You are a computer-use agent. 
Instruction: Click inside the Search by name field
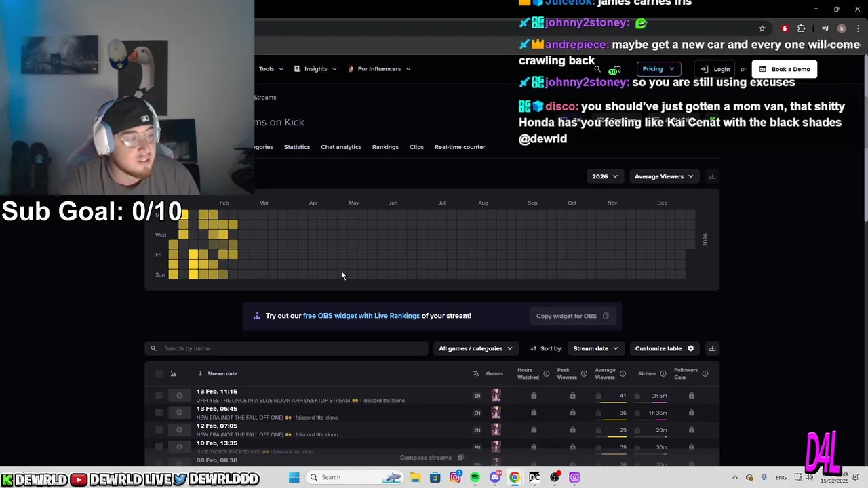(x=286, y=348)
